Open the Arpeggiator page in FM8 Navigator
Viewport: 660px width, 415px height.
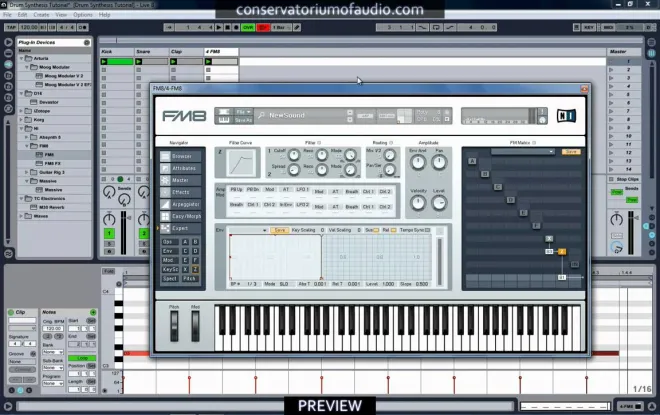click(x=181, y=204)
